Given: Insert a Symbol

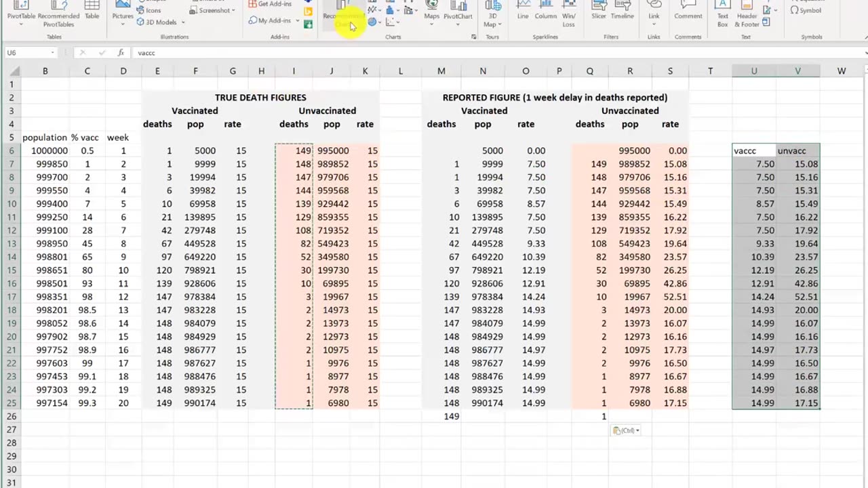Looking at the screenshot, I should pos(806,10).
